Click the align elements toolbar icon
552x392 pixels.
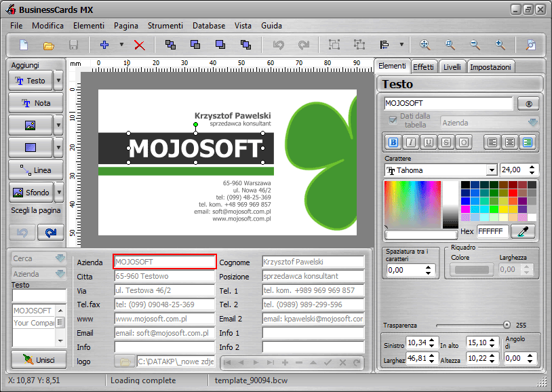click(385, 45)
